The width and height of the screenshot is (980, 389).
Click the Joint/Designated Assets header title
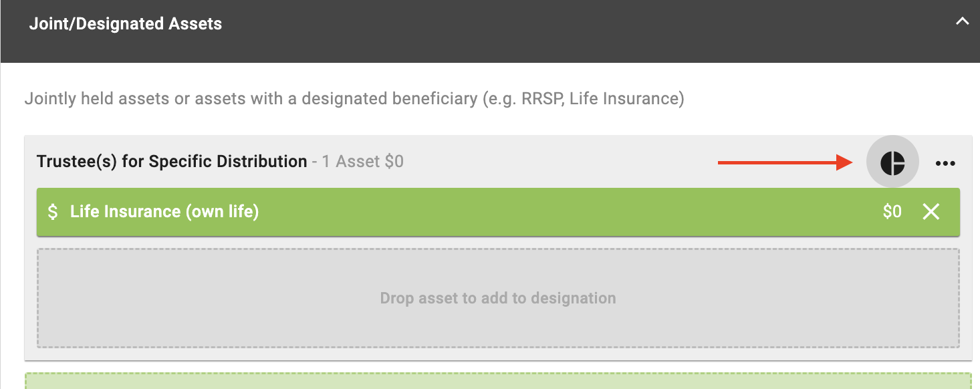coord(126,24)
